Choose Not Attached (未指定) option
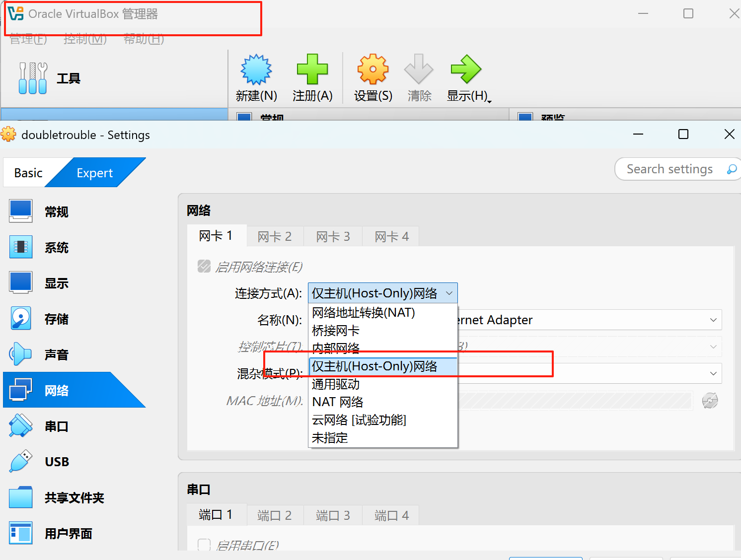This screenshot has height=560, width=741. tap(382, 438)
